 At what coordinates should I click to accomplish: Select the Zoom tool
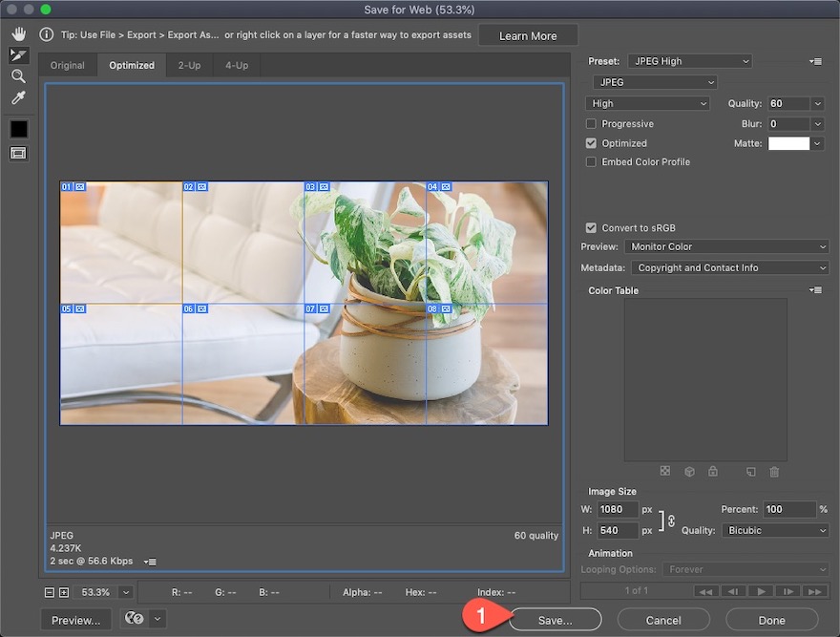click(18, 76)
